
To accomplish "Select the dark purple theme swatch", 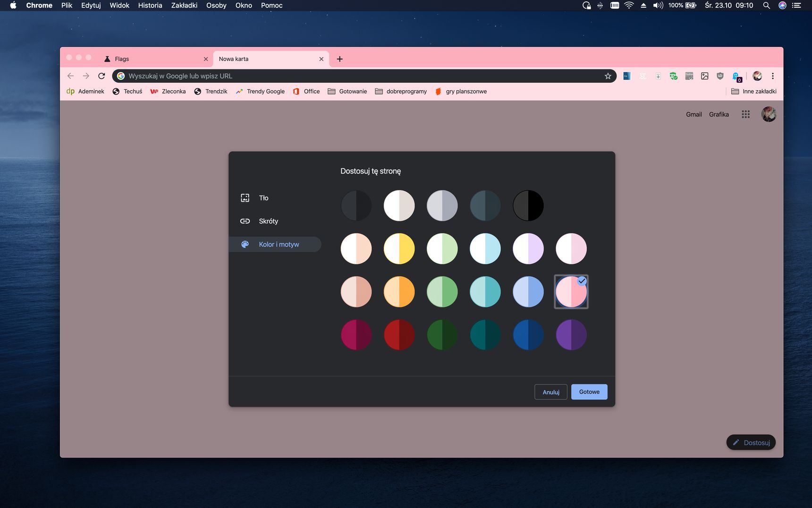I will (x=571, y=335).
